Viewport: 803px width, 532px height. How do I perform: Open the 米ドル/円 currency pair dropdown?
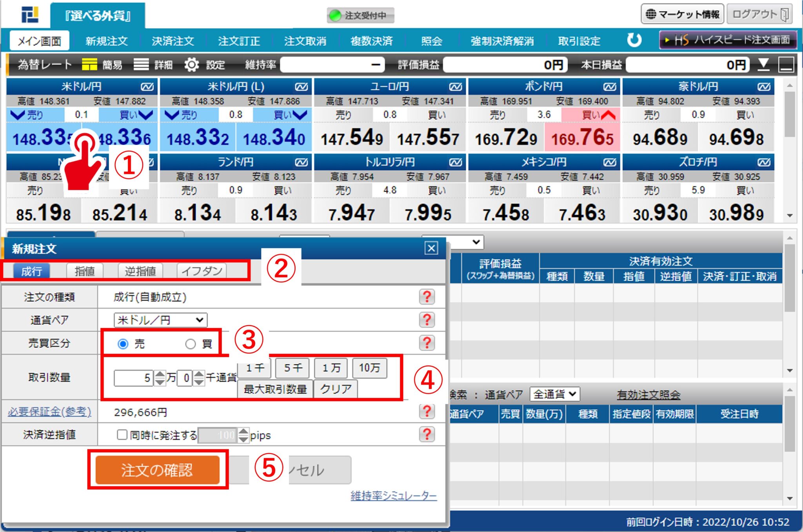(x=160, y=320)
